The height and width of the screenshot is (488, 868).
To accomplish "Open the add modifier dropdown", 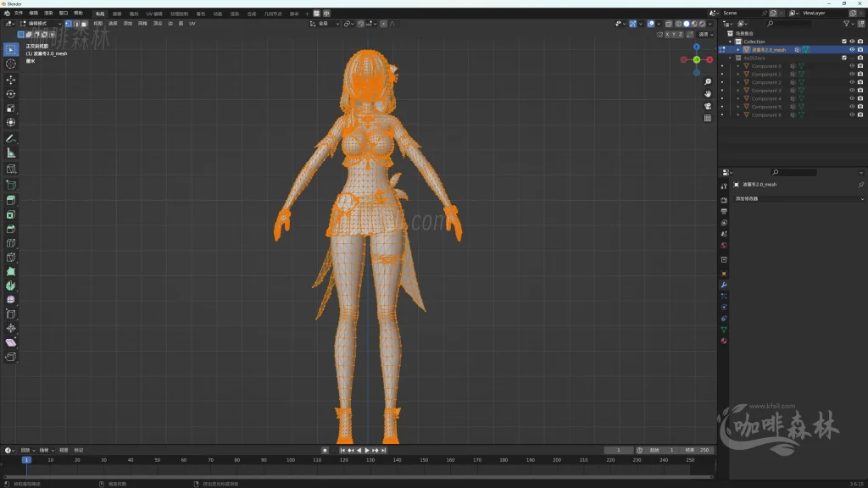I will tap(798, 198).
